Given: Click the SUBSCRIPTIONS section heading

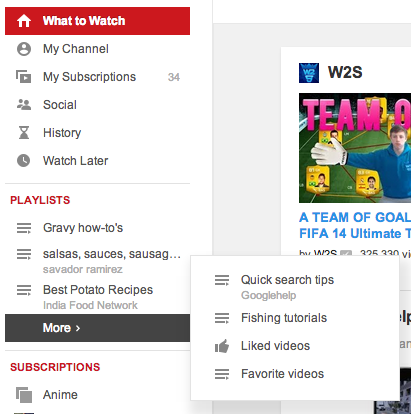Looking at the screenshot, I should pyautogui.click(x=55, y=367).
